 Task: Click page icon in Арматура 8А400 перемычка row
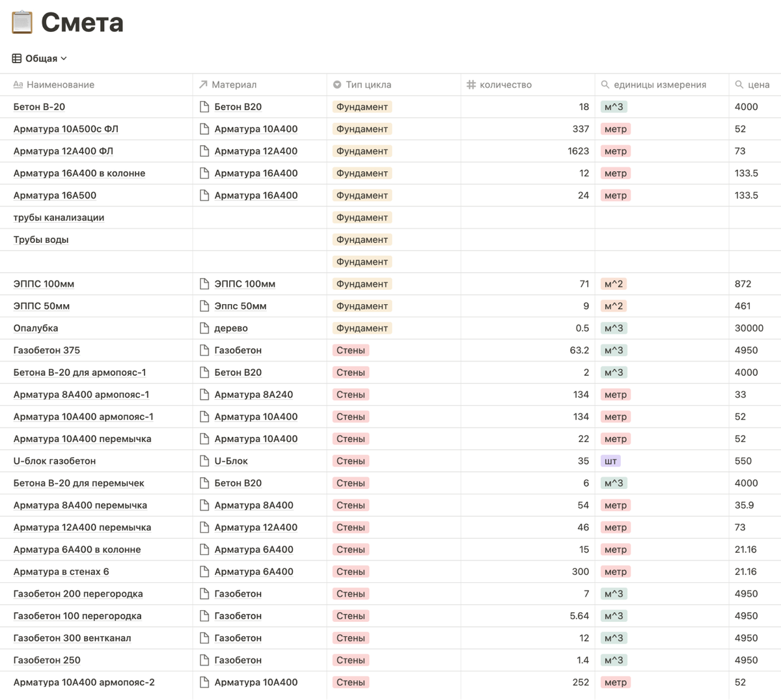point(204,505)
